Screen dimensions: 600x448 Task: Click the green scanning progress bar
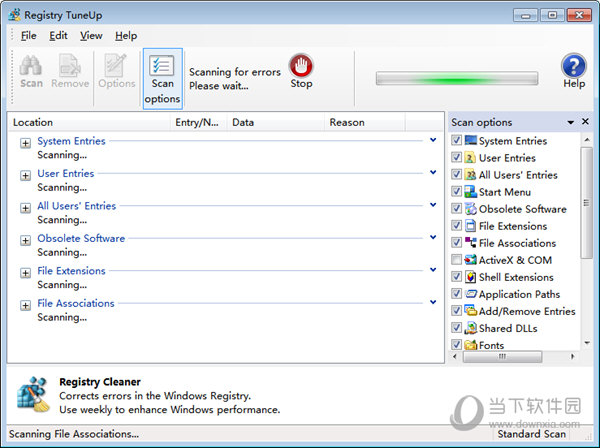click(x=457, y=78)
